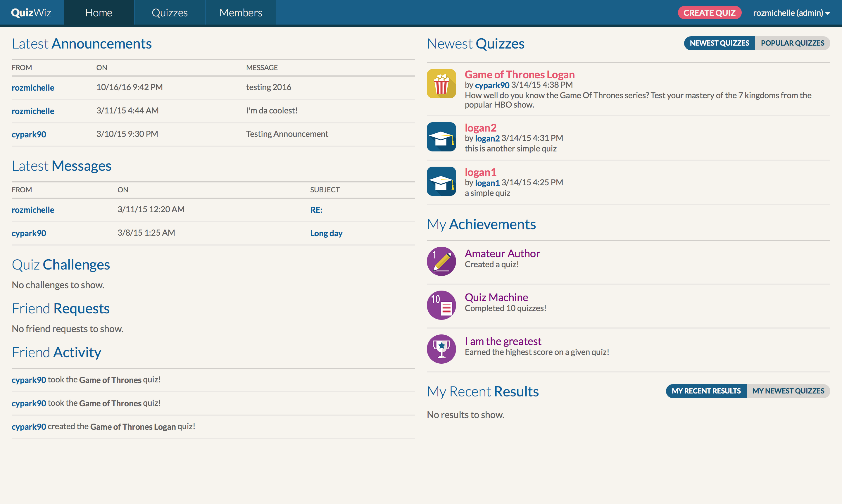Open rozmichelle from the testing 2016 announcement
The image size is (842, 504).
(x=33, y=88)
